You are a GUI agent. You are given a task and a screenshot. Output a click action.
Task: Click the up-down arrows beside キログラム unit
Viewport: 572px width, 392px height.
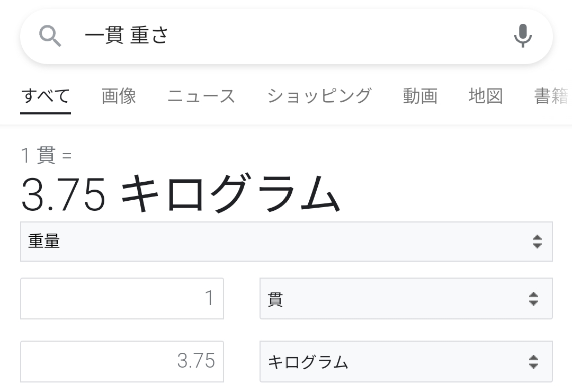tap(533, 362)
